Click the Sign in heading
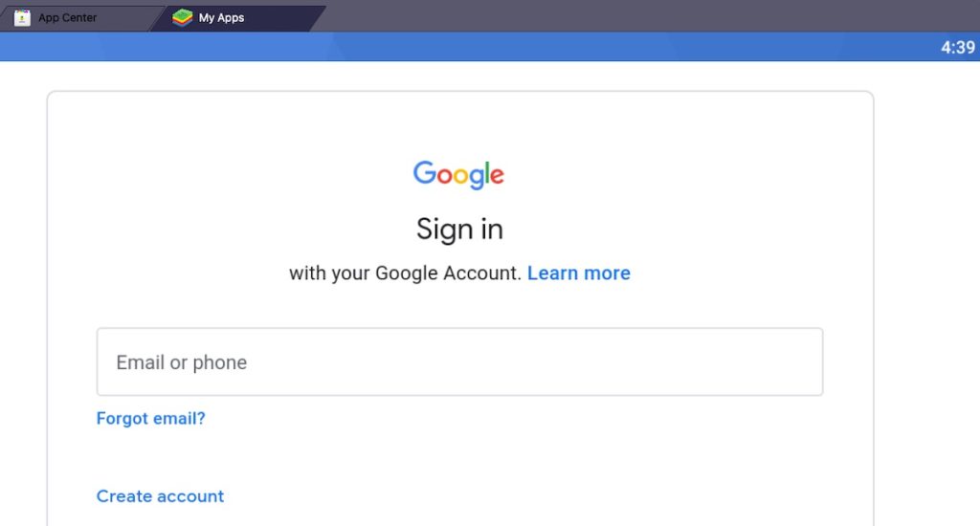This screenshot has height=526, width=980. click(459, 230)
